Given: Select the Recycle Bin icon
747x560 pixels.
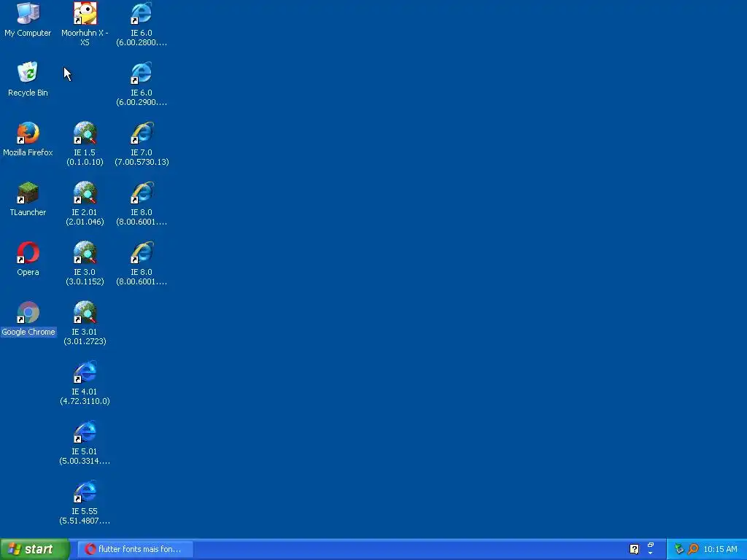Looking at the screenshot, I should point(28,79).
